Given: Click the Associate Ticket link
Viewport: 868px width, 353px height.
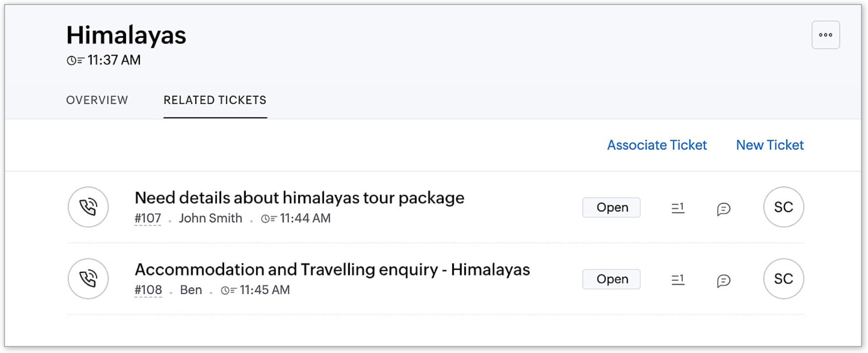Looking at the screenshot, I should pos(657,145).
